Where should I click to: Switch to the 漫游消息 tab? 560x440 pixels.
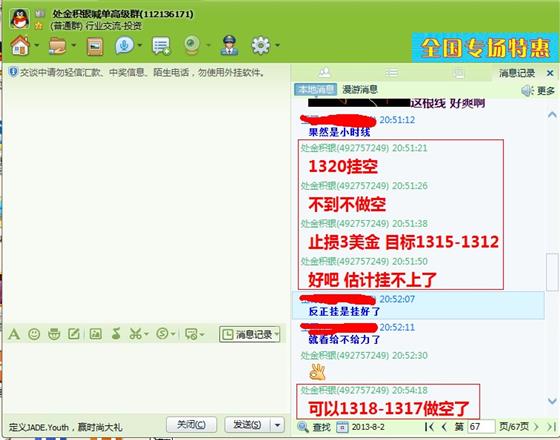(x=360, y=89)
